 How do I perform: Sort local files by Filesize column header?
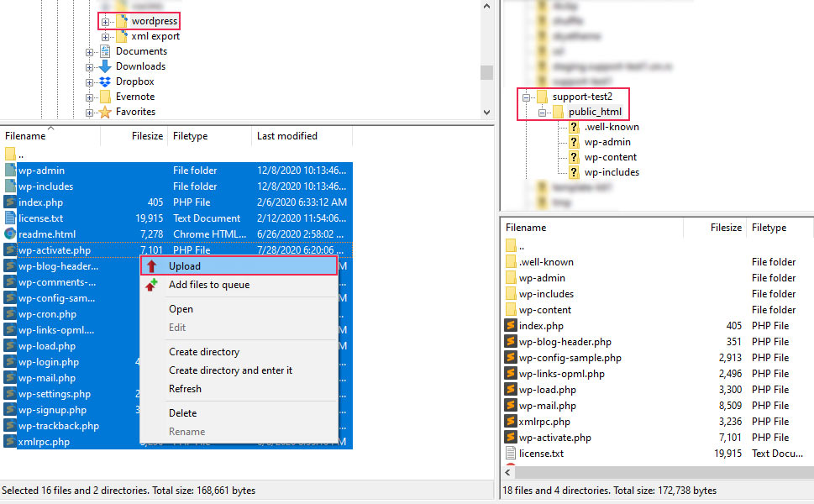(134, 136)
